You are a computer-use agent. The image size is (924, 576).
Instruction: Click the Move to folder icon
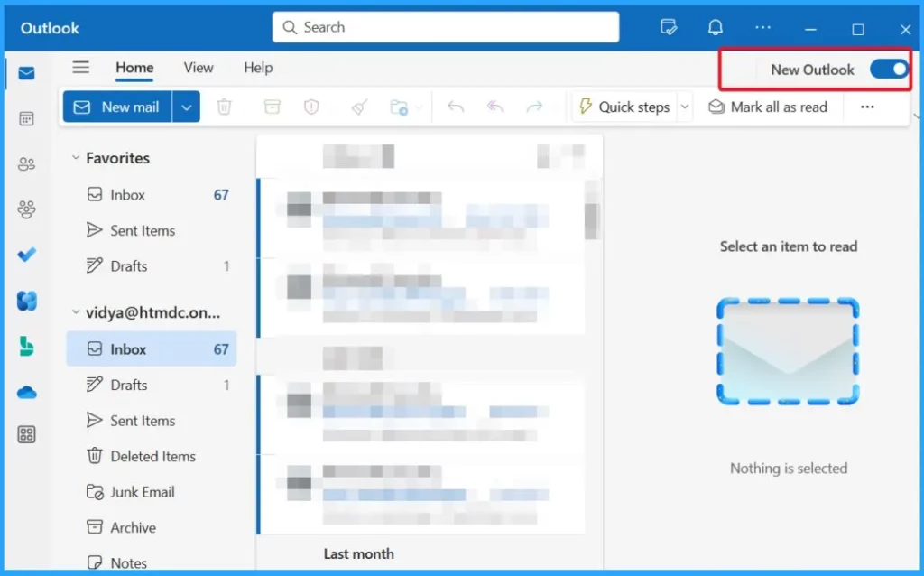[399, 107]
